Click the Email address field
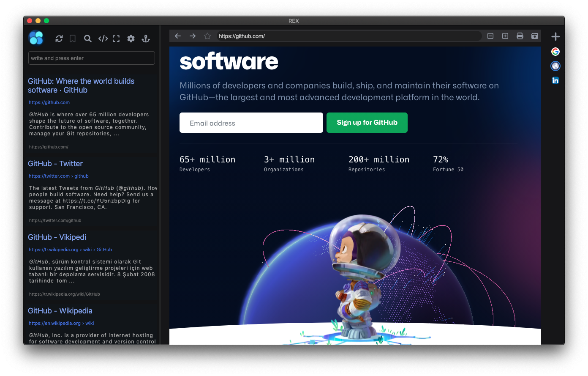588x376 pixels. (251, 123)
